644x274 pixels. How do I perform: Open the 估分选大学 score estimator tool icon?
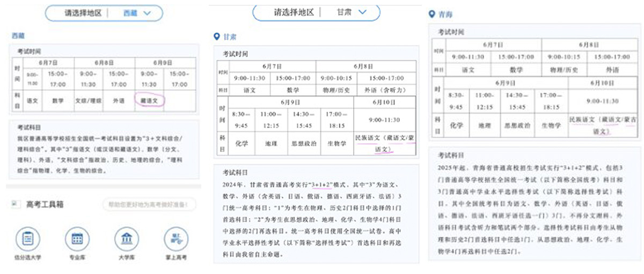pyautogui.click(x=28, y=239)
